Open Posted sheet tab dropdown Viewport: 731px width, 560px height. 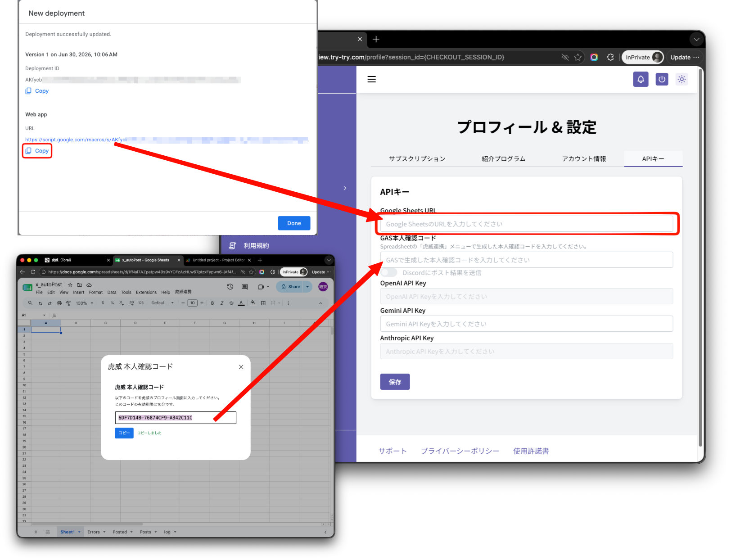click(131, 532)
